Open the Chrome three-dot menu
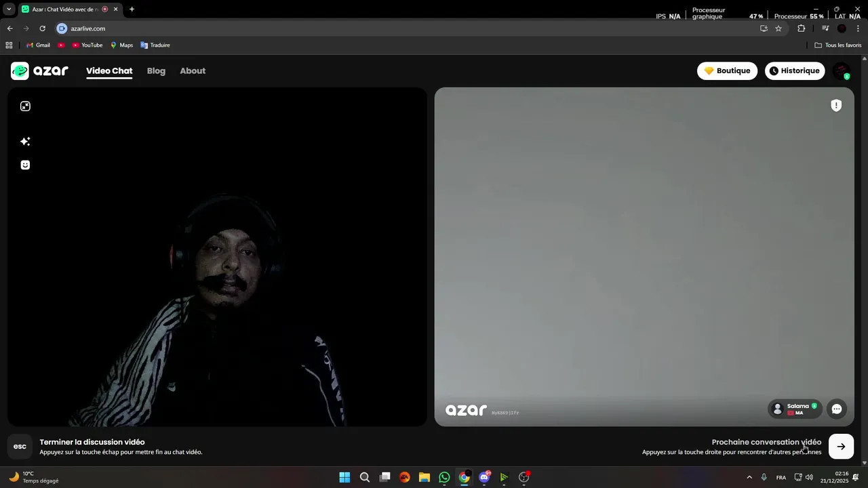868x488 pixels. 858,28
